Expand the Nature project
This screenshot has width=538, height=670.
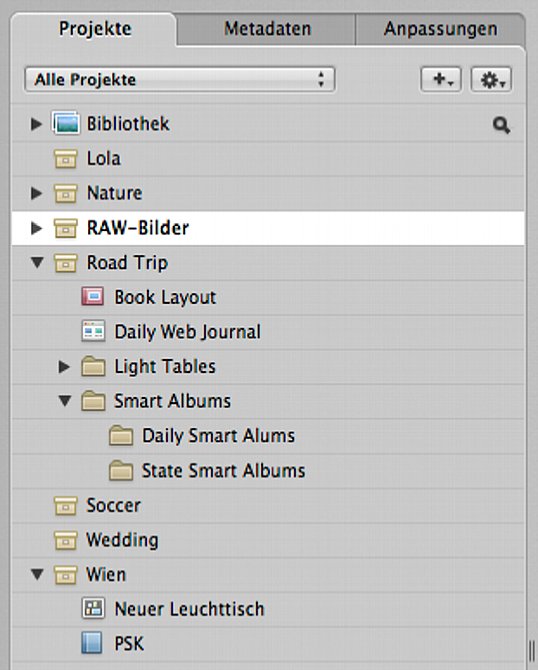click(37, 193)
